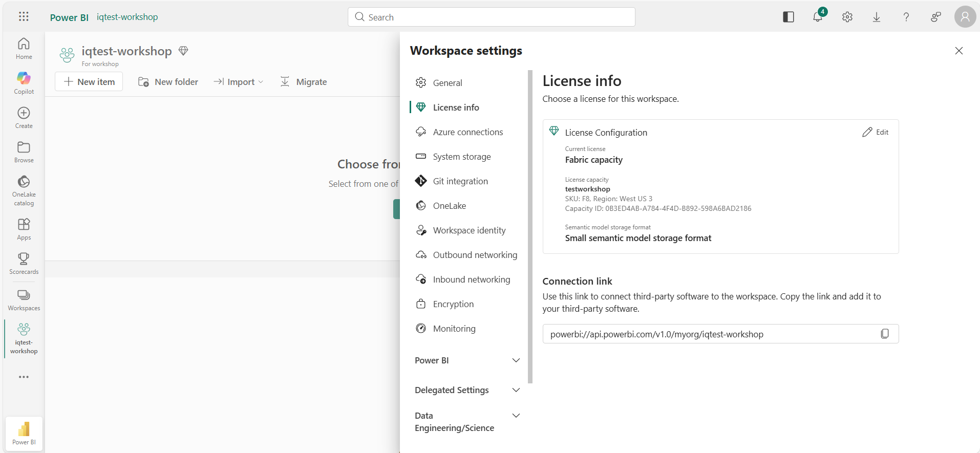This screenshot has height=453, width=980.
Task: Open Scorecards in the sidebar
Action: [24, 264]
